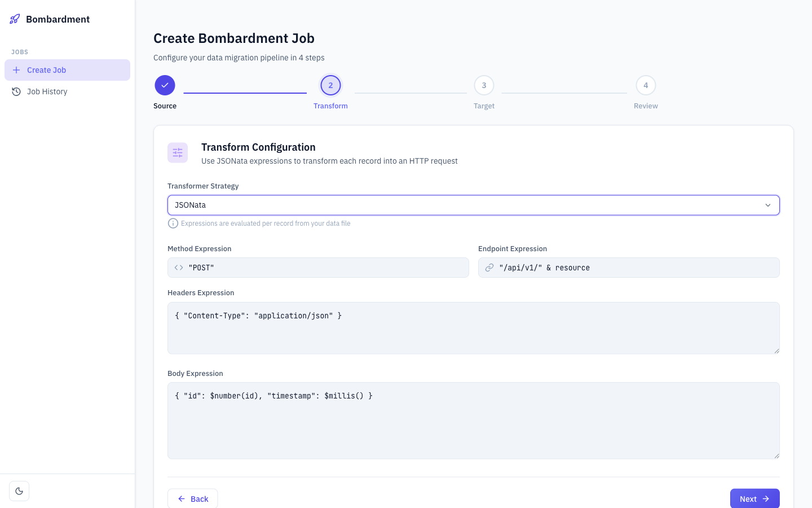Click the Next button

[x=754, y=499]
